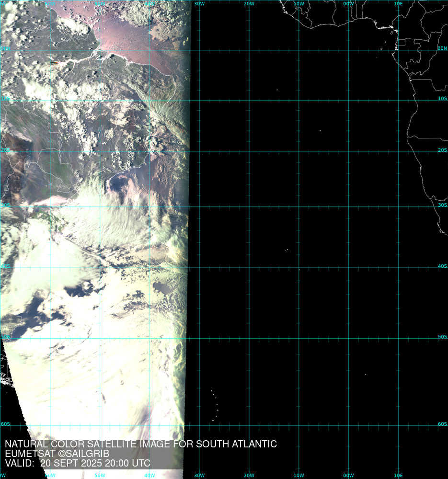This screenshot has height=479, width=448.
Task: Select the 10E longitude label along the top
Action: click(398, 4)
